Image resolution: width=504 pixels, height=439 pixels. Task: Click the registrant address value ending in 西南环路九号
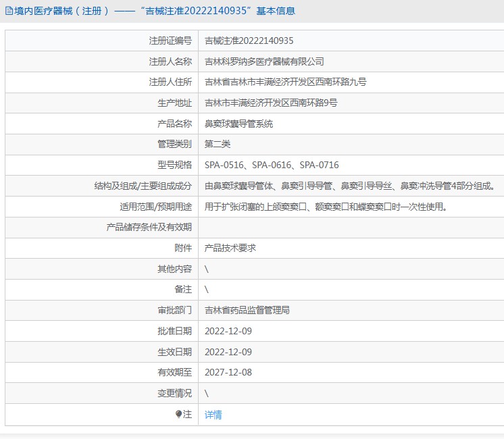point(286,82)
